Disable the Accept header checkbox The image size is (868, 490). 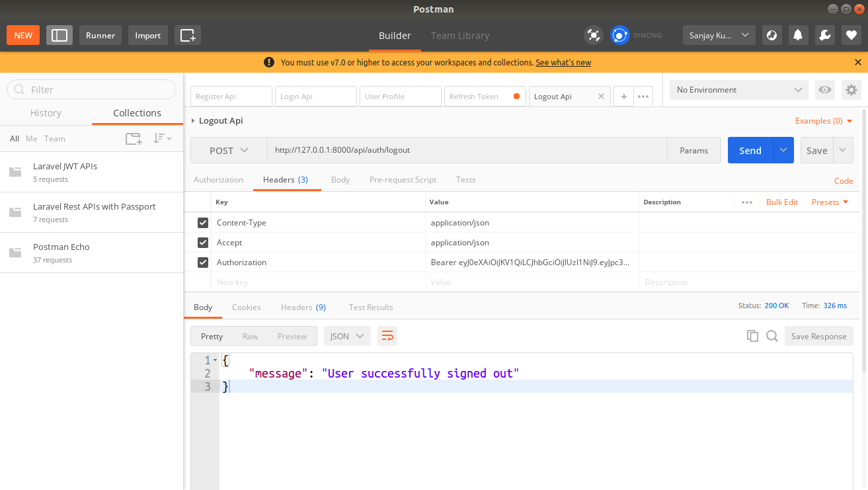coord(203,243)
